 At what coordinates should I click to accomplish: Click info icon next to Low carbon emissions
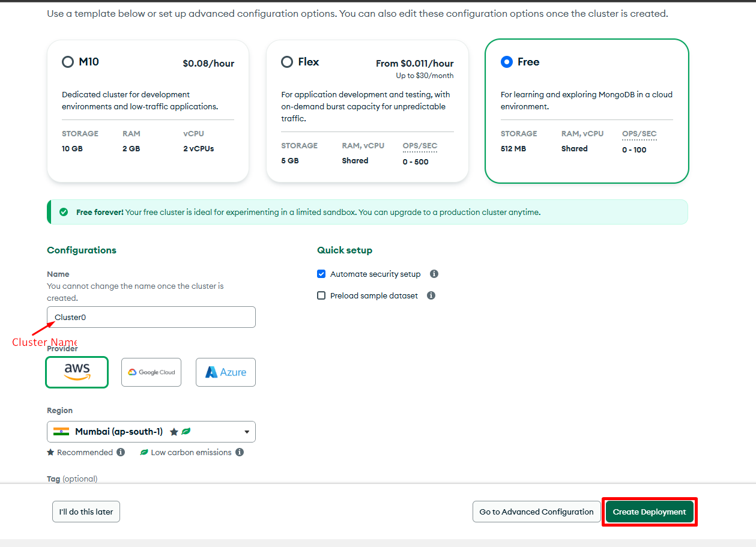240,452
